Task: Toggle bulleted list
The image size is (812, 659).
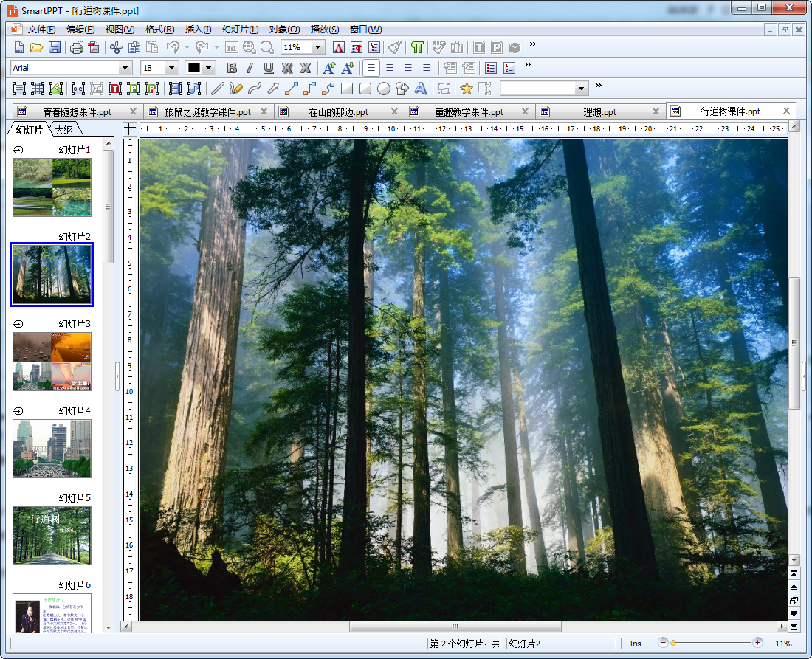Action: [x=491, y=68]
